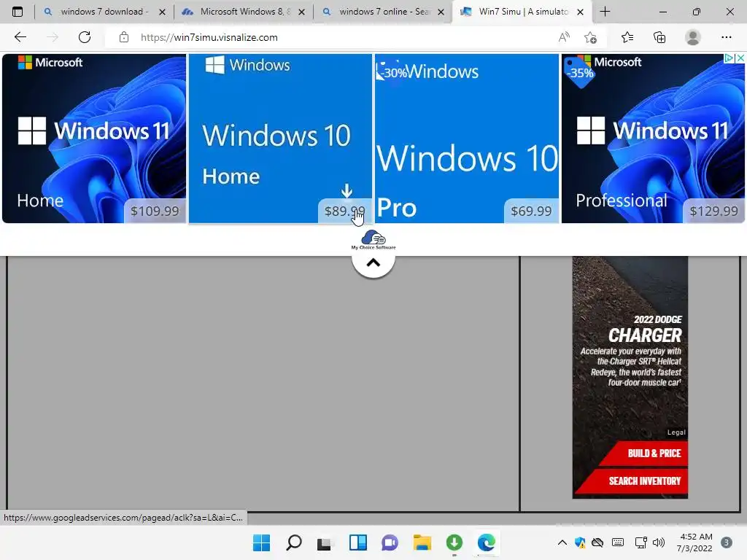Open volume control in tray
Screen dimensions: 747x560
659,542
